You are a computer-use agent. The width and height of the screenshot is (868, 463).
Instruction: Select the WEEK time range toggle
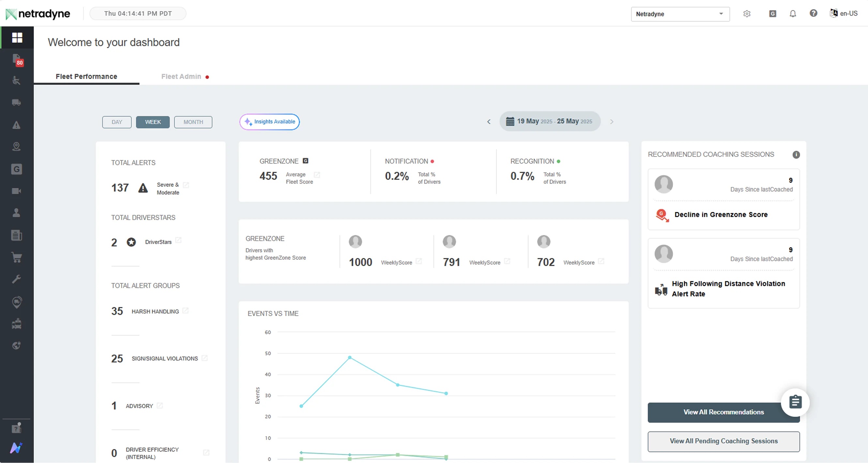coord(153,122)
